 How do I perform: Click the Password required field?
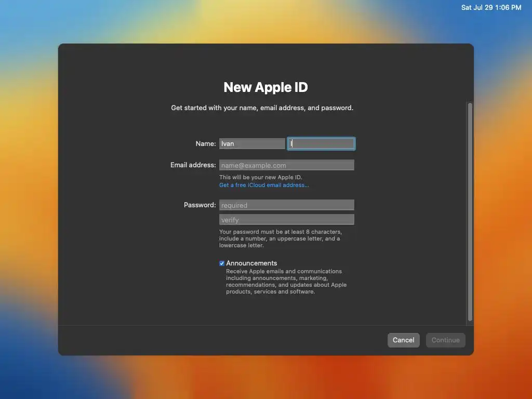click(287, 205)
